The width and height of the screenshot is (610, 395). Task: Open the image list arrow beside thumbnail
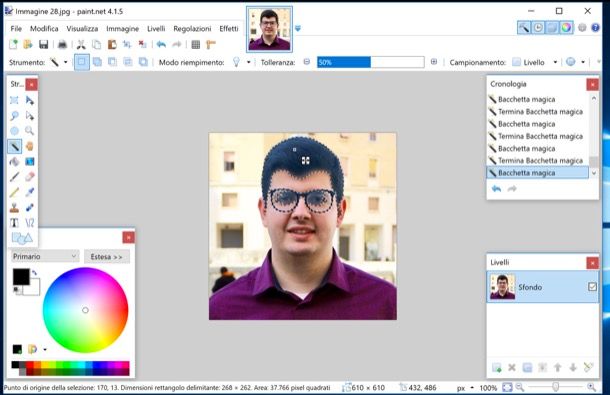point(298,28)
